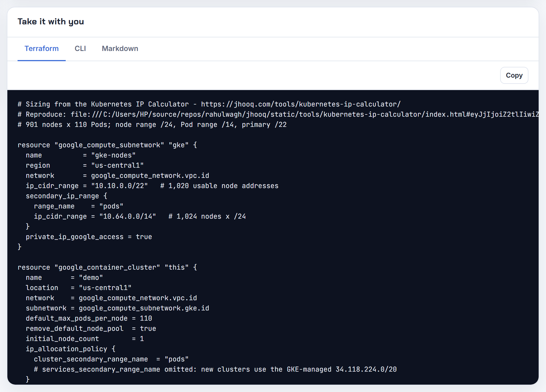Image resolution: width=546 pixels, height=392 pixels.
Task: Switch to the Terraform tab
Action: 42,48
